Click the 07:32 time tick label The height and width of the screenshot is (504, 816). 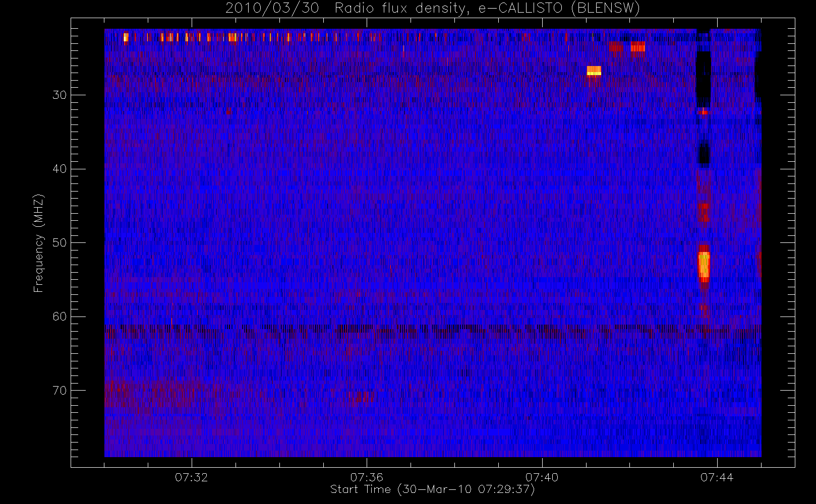(191, 477)
